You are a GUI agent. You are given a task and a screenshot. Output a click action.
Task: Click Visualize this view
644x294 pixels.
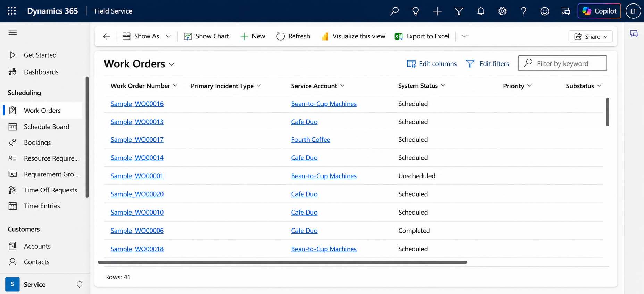pyautogui.click(x=353, y=36)
